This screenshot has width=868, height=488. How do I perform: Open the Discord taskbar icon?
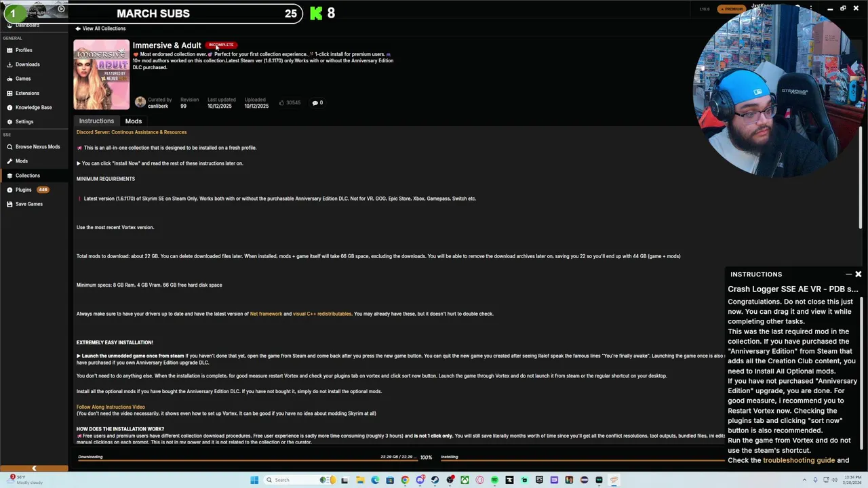coord(420,480)
